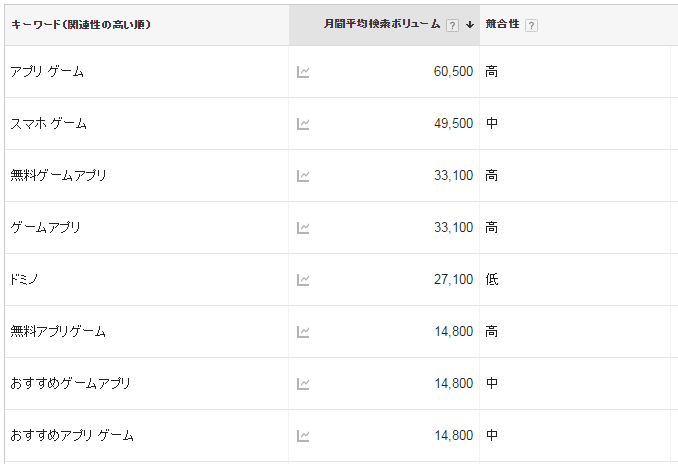Image resolution: width=678 pixels, height=464 pixels.
Task: Click help question mark next to 競合性
Action: click(531, 26)
